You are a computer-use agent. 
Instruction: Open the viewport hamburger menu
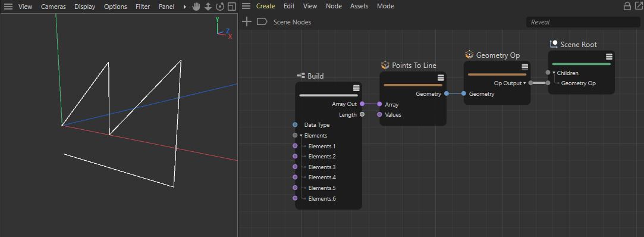coord(8,7)
